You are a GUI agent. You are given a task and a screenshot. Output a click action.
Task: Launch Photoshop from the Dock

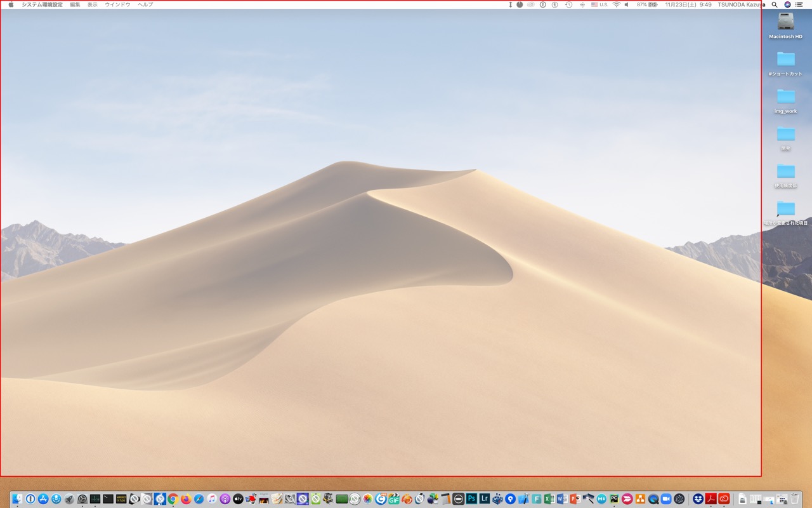coord(471,499)
